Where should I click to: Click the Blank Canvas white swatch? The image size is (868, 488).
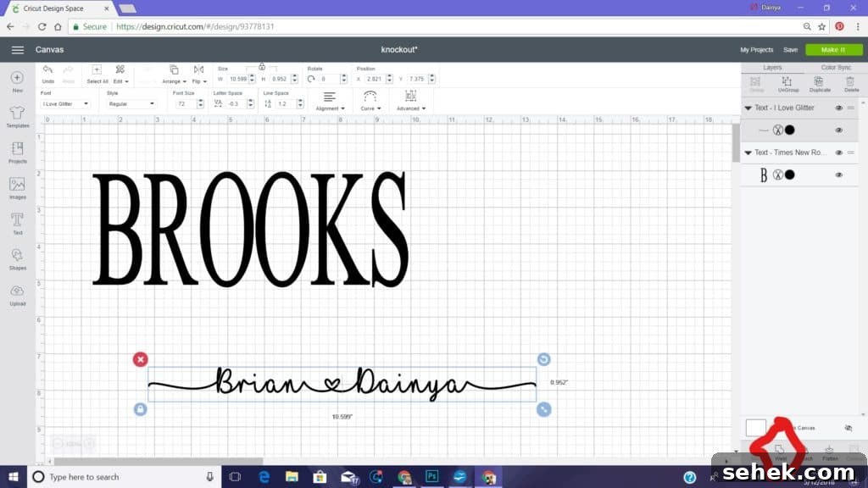(x=755, y=428)
